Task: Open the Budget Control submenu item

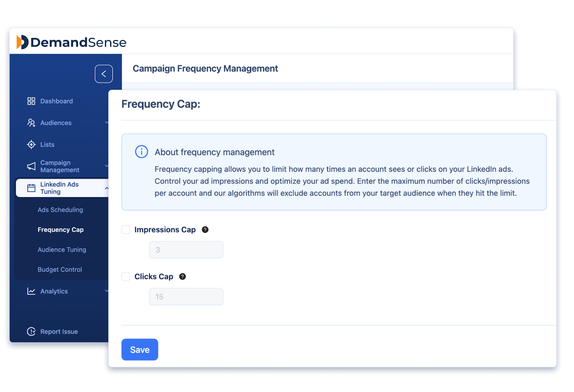Action: click(60, 269)
